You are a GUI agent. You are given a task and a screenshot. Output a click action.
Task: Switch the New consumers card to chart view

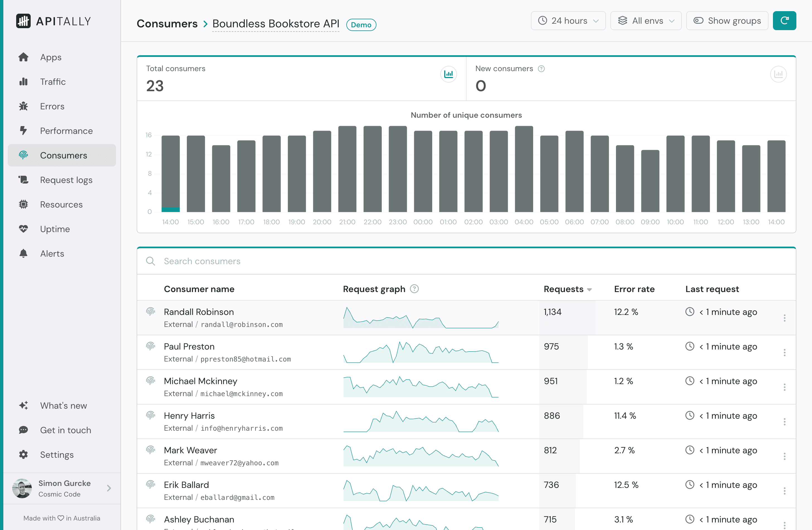pyautogui.click(x=779, y=74)
